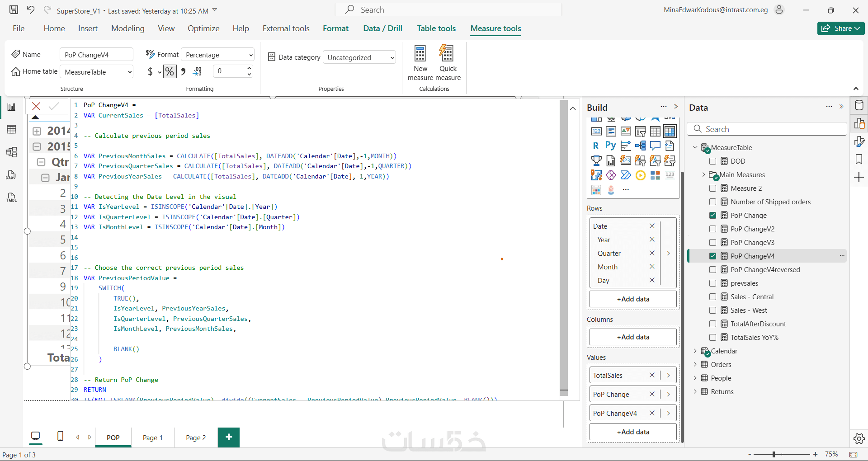Select the Matrix visual icon

[x=670, y=131]
